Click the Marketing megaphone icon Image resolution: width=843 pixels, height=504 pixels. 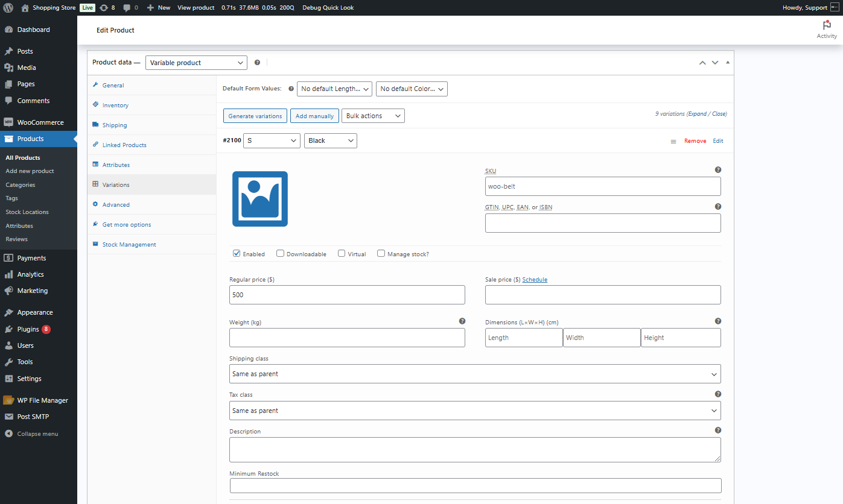[x=8, y=291]
